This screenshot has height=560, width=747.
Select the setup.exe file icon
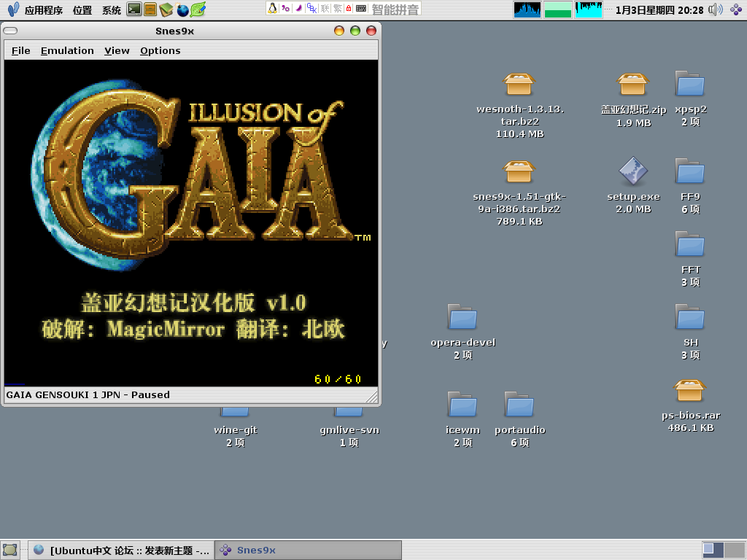coord(633,171)
